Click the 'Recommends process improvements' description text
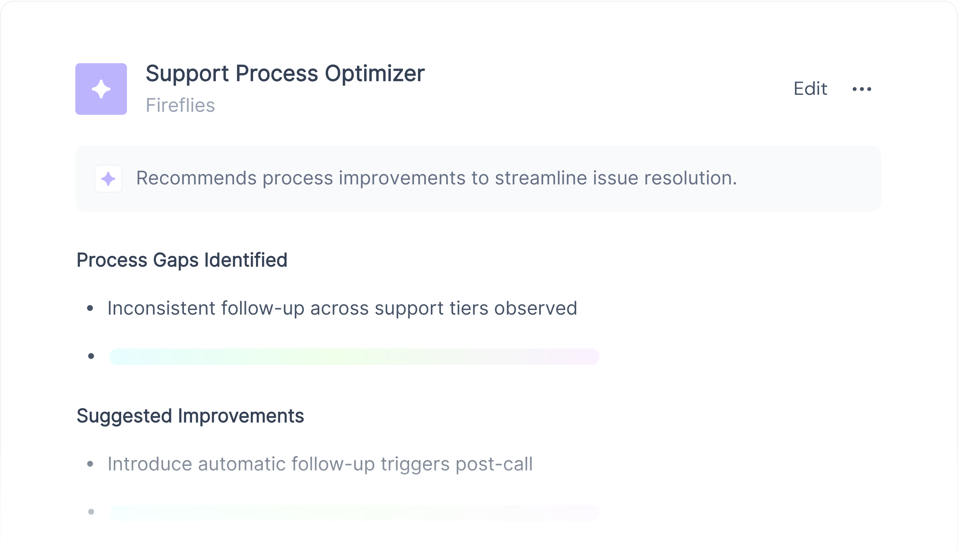The image size is (958, 560). coord(436,178)
